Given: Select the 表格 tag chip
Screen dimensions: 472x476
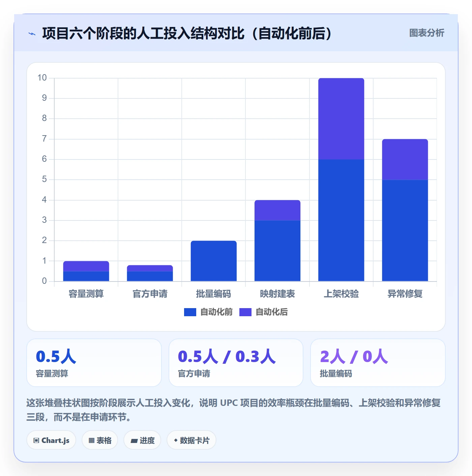Looking at the screenshot, I should tap(100, 440).
